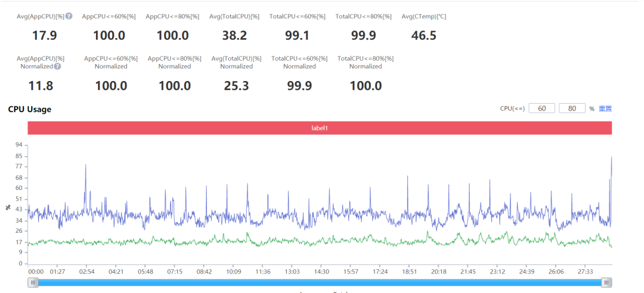
Task: Click the blue 重置 reset link
Action: pyautogui.click(x=605, y=109)
